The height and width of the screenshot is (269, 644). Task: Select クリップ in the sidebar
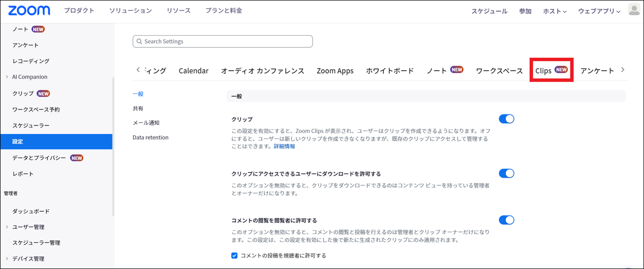point(23,93)
